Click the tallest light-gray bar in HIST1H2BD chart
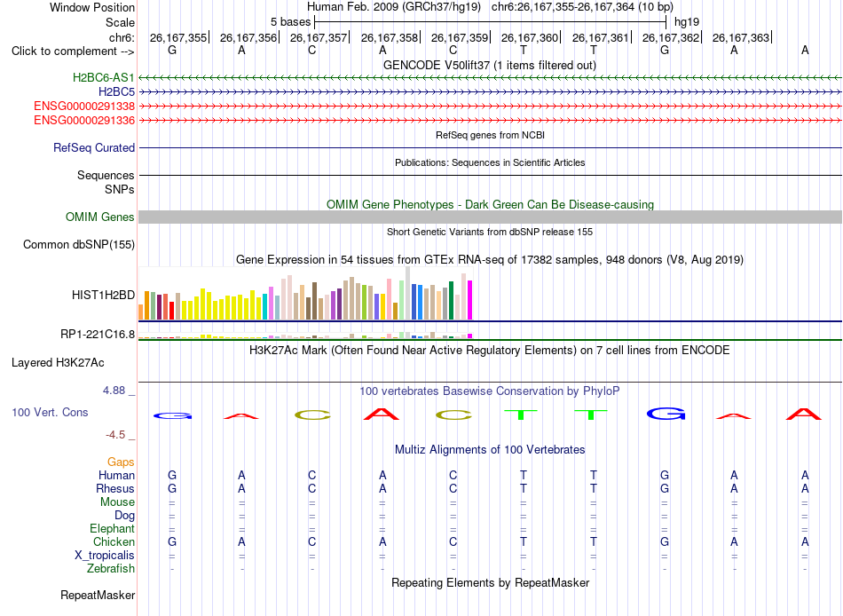843x616 pixels. coord(407,293)
